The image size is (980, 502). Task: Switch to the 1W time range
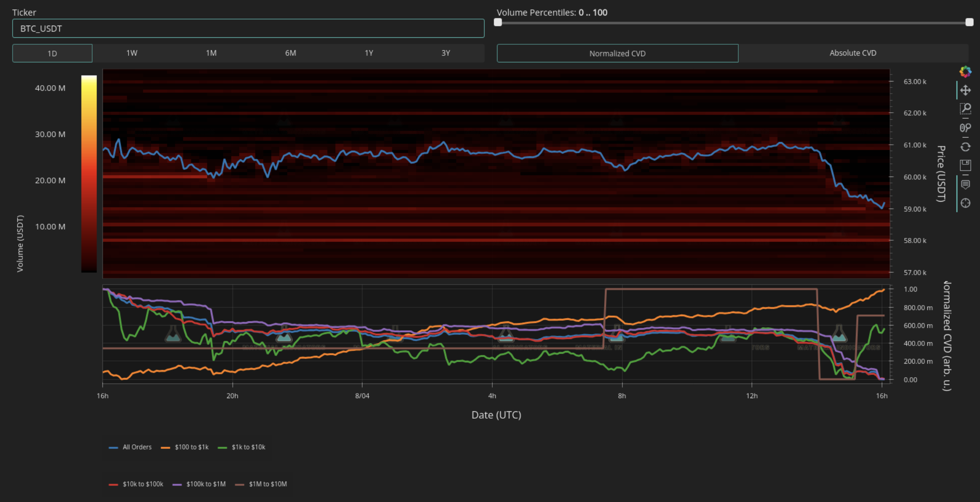tap(132, 53)
